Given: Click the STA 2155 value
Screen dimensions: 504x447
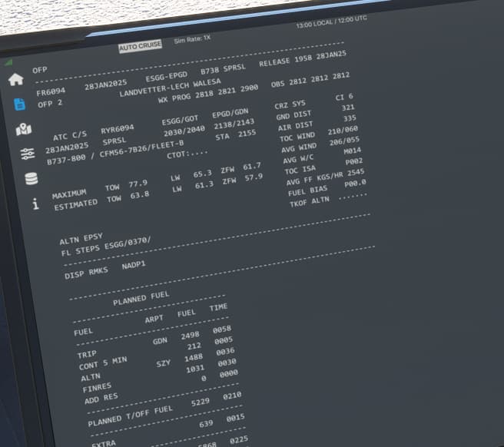Looking at the screenshot, I should (236, 135).
